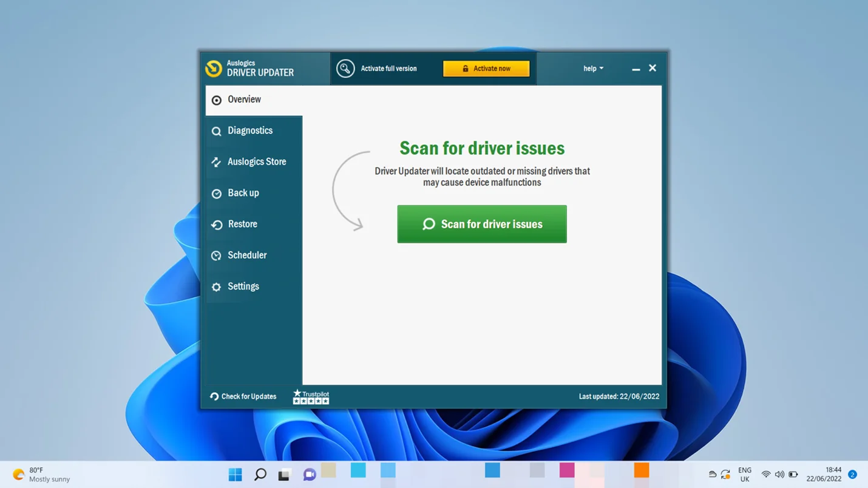Click the sync update tray icon
Screen dimensions: 868x488
(725, 475)
